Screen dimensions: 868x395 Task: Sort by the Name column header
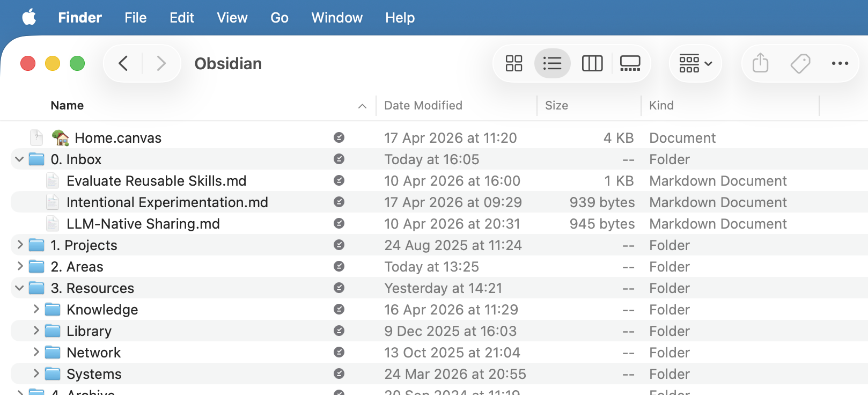(x=67, y=105)
